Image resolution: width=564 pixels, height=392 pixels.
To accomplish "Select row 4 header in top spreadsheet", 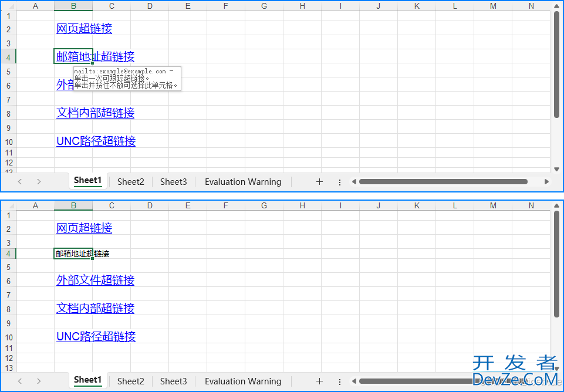I will point(9,57).
